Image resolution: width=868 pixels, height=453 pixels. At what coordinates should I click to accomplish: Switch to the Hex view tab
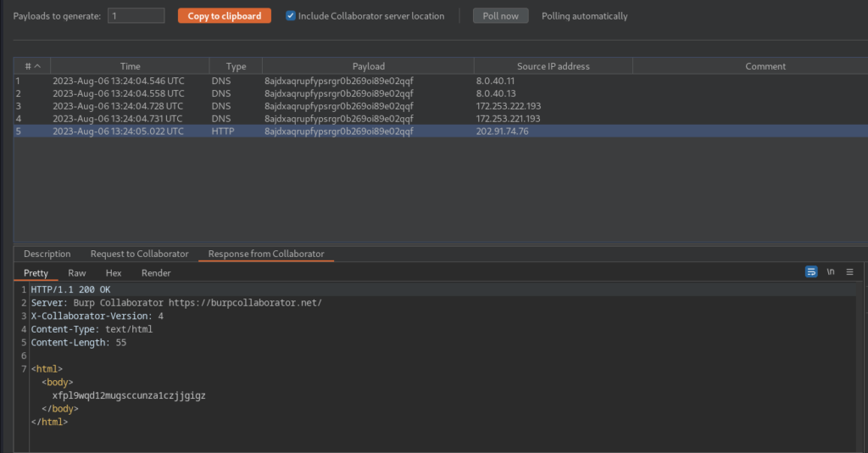[114, 273]
